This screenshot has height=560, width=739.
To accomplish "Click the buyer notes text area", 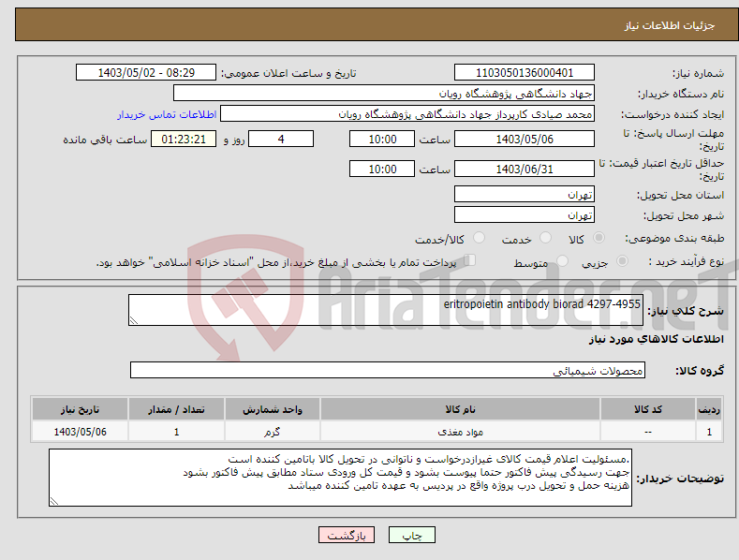I will tap(340, 478).
